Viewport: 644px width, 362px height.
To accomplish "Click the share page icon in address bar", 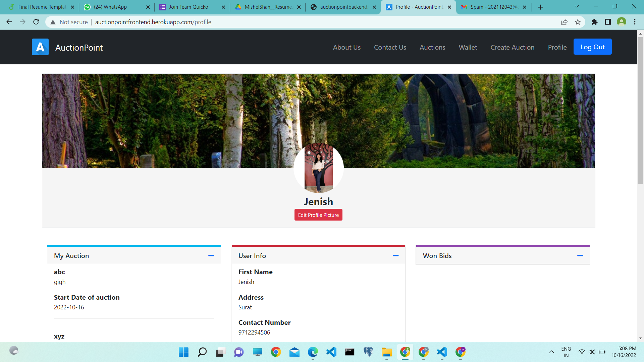I will coord(564,22).
